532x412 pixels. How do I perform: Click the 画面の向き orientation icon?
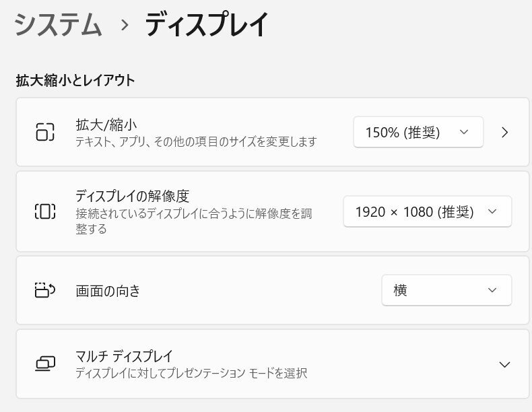pos(44,290)
